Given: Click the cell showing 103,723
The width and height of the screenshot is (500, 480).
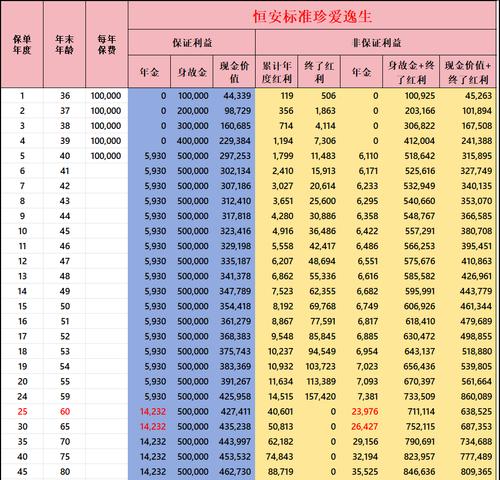Looking at the screenshot, I should click(321, 366).
